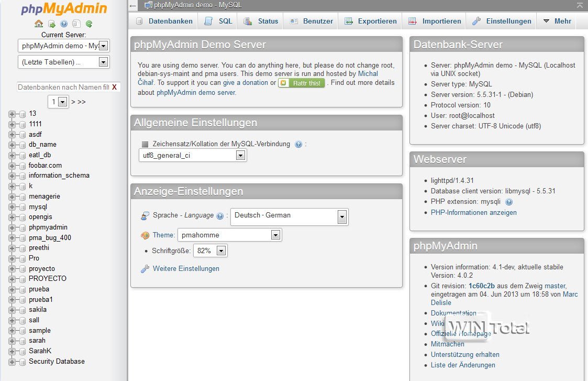Click the Flattr this! button
This screenshot has width=588, height=381.
point(301,83)
